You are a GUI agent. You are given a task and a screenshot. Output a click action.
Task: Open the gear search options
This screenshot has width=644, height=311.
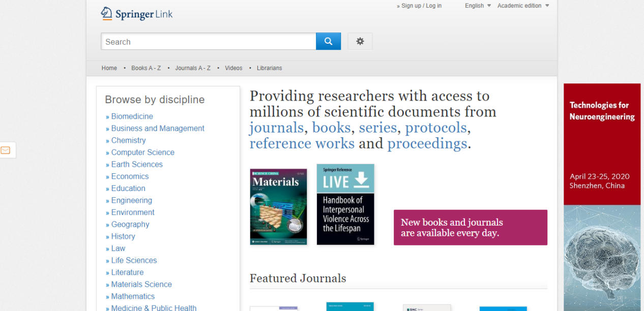360,42
